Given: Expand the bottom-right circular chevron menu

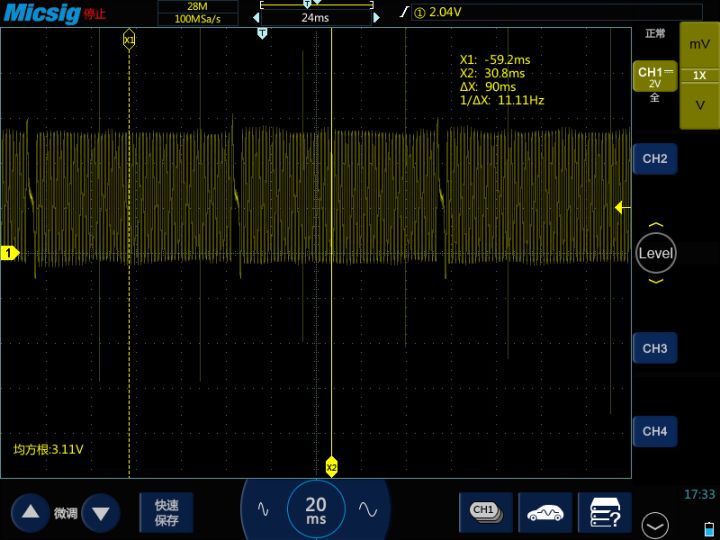Looking at the screenshot, I should click(x=656, y=523).
